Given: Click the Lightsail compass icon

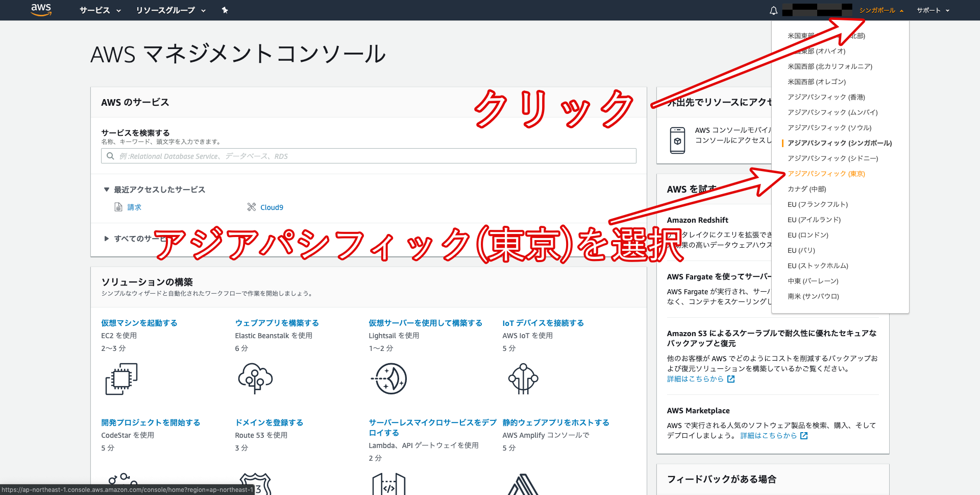Looking at the screenshot, I should (389, 379).
